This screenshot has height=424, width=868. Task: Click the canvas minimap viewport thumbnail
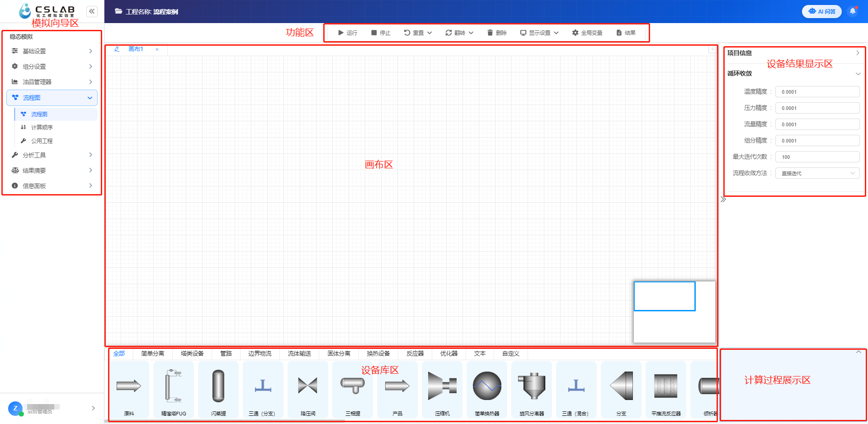[x=665, y=296]
